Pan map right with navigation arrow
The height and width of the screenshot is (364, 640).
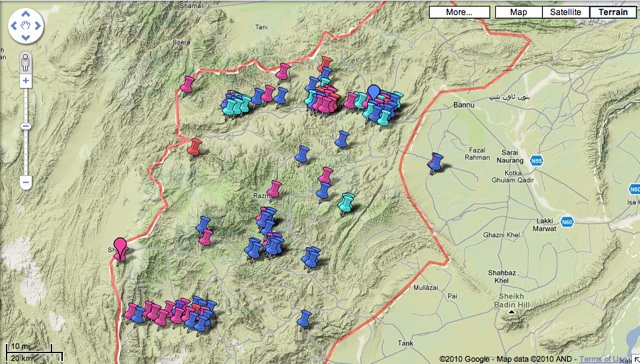tap(38, 26)
